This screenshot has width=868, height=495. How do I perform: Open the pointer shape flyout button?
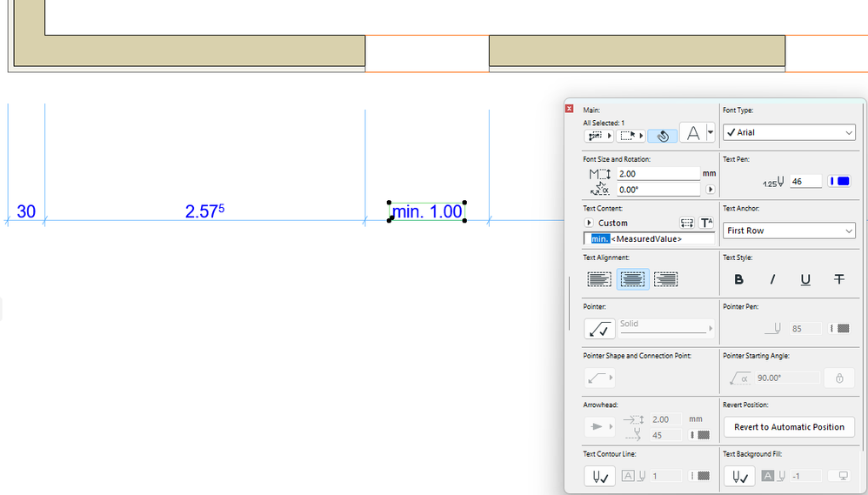coord(599,378)
